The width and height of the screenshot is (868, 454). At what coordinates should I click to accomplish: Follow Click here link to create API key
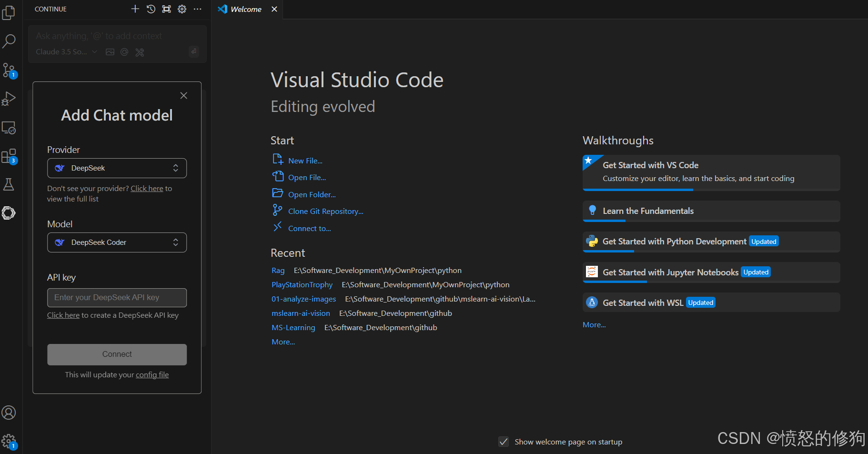click(x=63, y=315)
